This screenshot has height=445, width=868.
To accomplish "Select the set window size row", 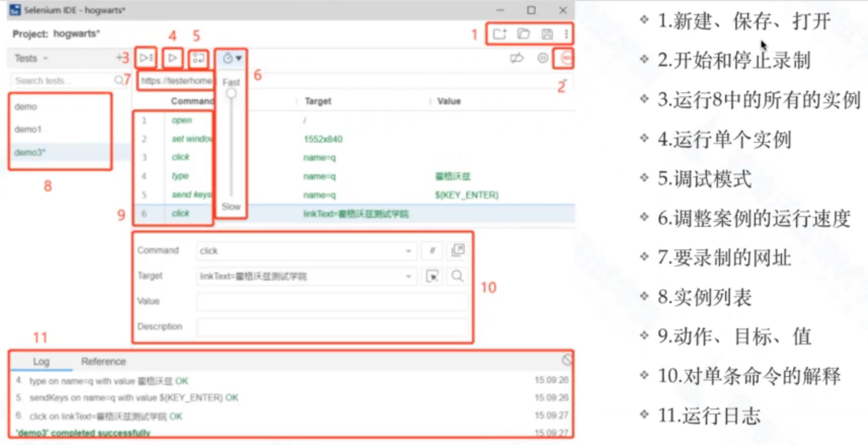I will click(x=354, y=139).
